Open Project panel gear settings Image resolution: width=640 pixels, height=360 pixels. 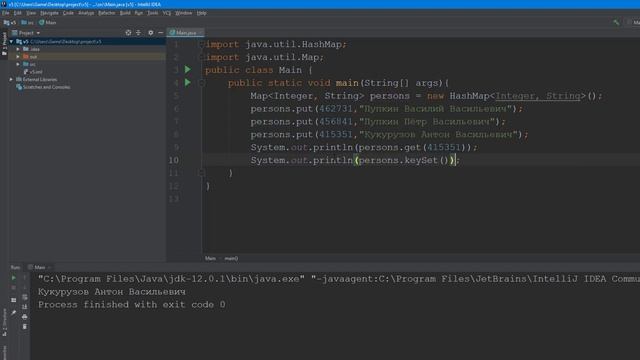(x=151, y=33)
